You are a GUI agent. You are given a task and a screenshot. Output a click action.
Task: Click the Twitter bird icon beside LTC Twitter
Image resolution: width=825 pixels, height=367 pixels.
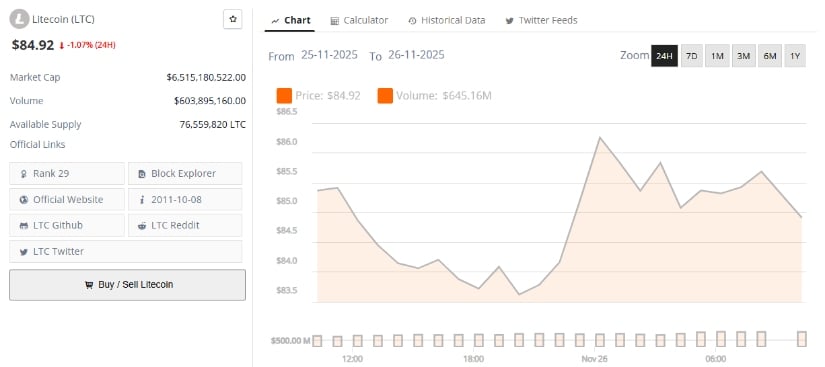(x=24, y=252)
